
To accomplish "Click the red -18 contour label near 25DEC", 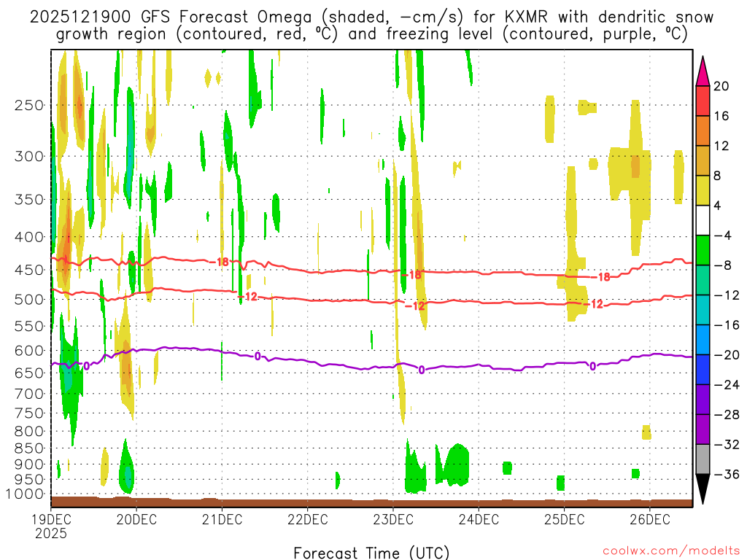I will coord(601,277).
